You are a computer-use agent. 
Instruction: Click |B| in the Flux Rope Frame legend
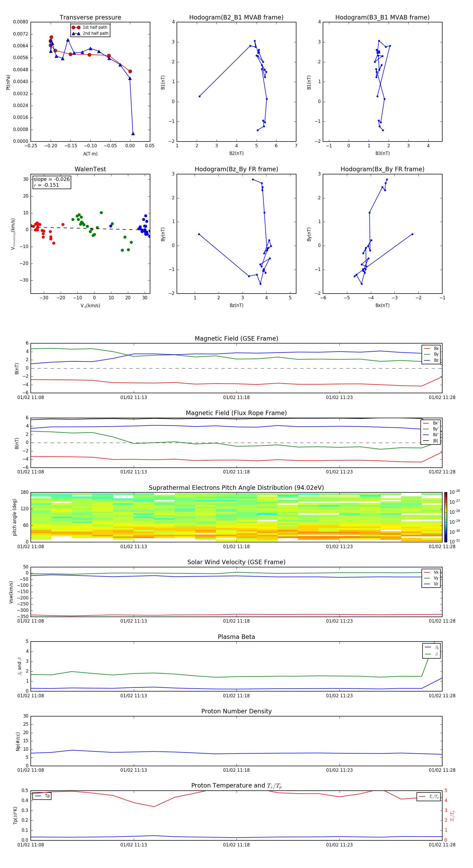[x=435, y=441]
